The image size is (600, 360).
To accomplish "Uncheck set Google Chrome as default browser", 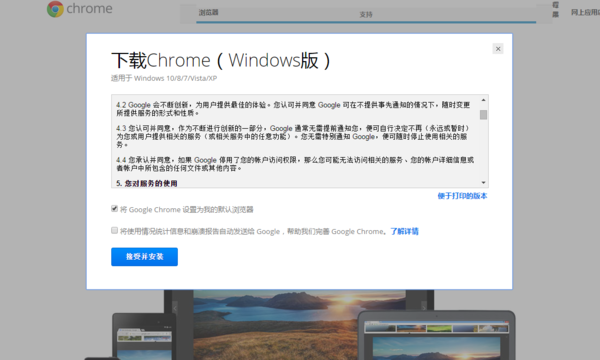I will pyautogui.click(x=114, y=209).
